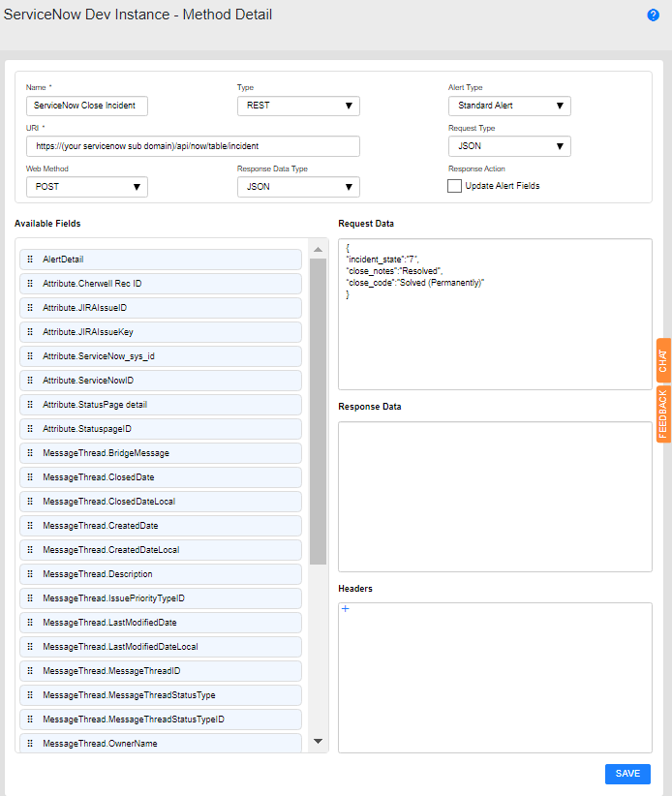This screenshot has width=672, height=796.
Task: Click scroll-down arrow in Available Fields list
Action: [319, 741]
